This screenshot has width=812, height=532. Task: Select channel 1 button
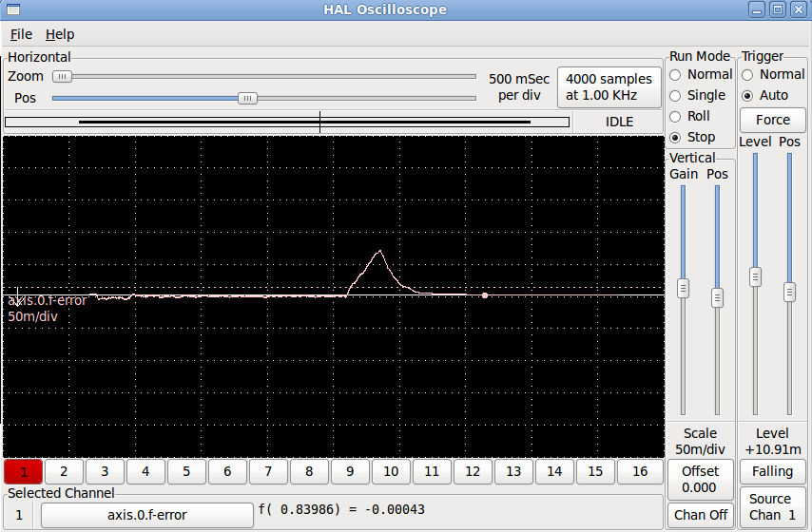[24, 471]
